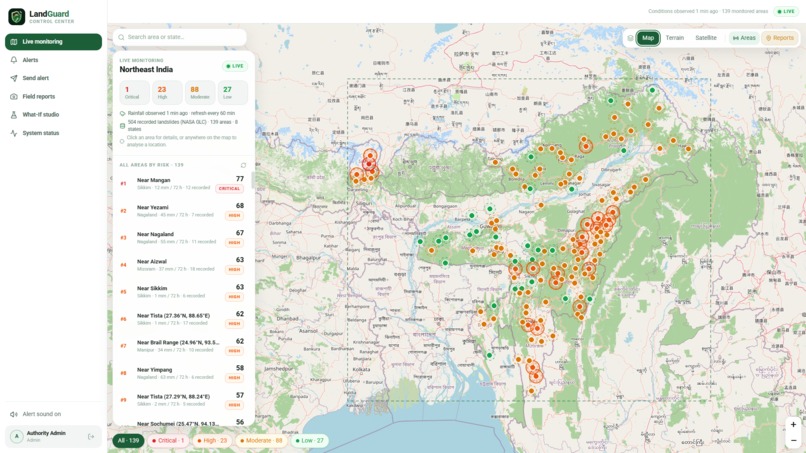Refresh the All areas by risk list

(243, 165)
